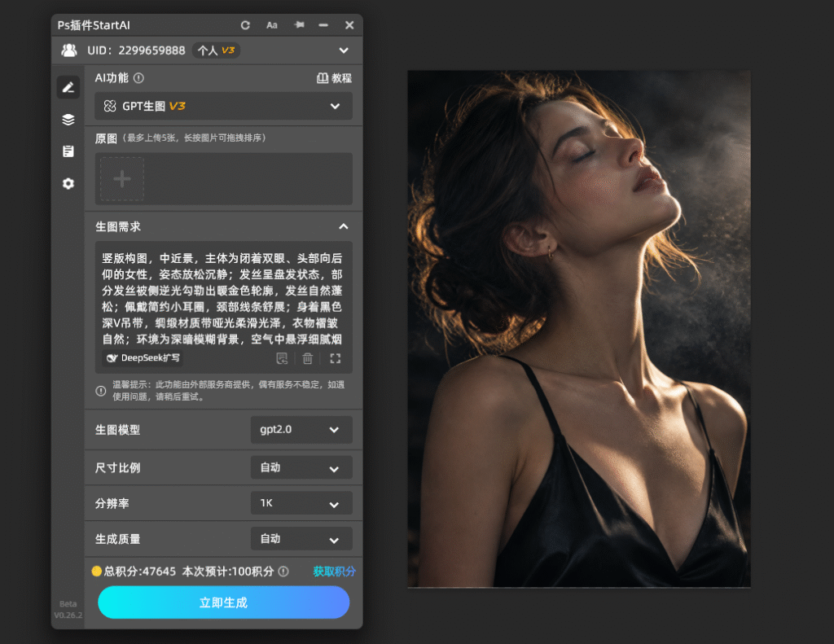This screenshot has width=834, height=644.
Task: Click the 总积分:47645 text
Action: click(140, 572)
